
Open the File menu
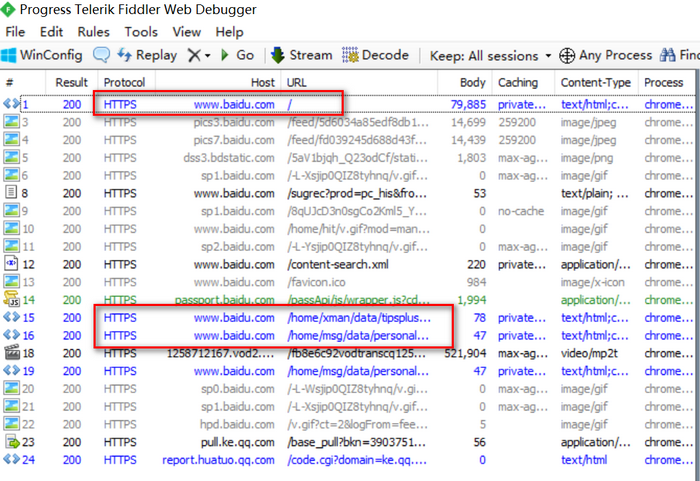point(15,32)
